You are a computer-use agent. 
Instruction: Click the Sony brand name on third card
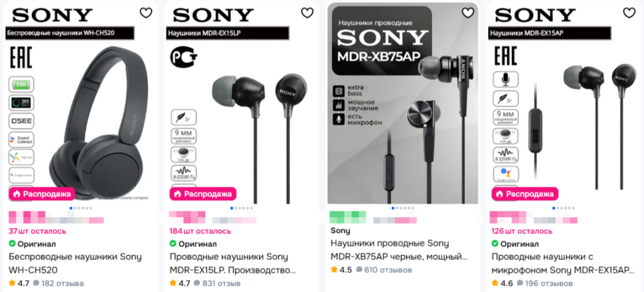(340, 230)
